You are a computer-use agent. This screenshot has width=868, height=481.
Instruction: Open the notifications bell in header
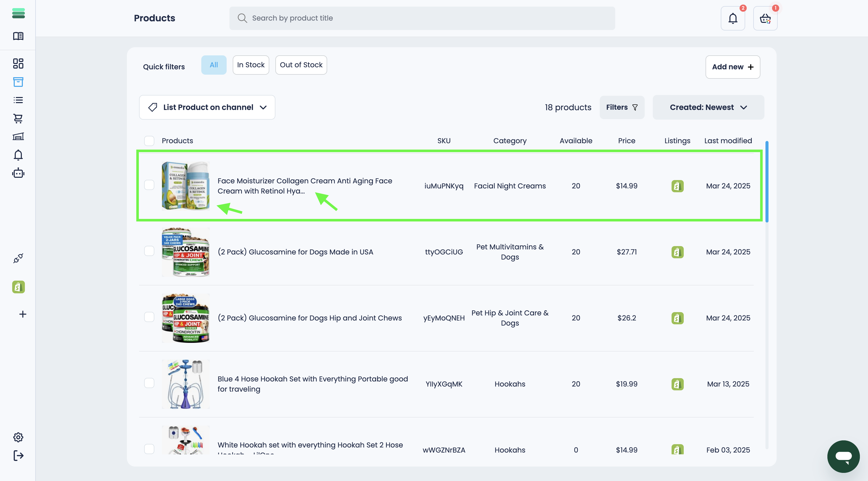click(x=732, y=18)
